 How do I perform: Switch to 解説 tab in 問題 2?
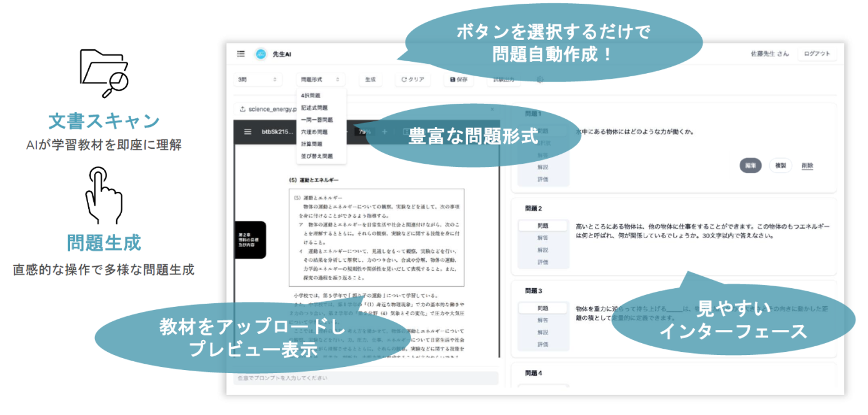coord(543,250)
